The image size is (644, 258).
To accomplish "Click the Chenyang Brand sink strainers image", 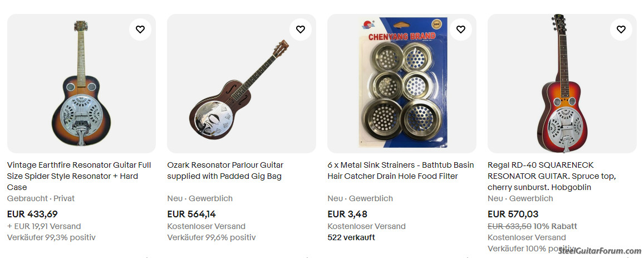I will (x=402, y=84).
